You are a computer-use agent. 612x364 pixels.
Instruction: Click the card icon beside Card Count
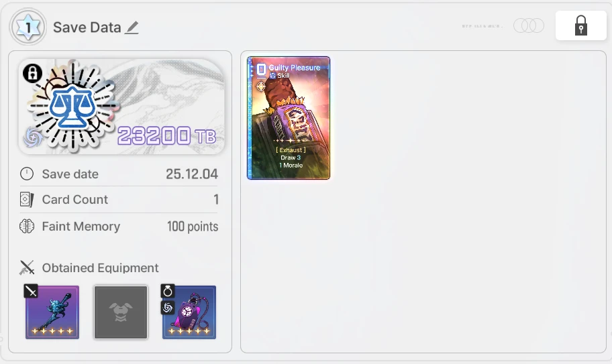[x=27, y=200]
